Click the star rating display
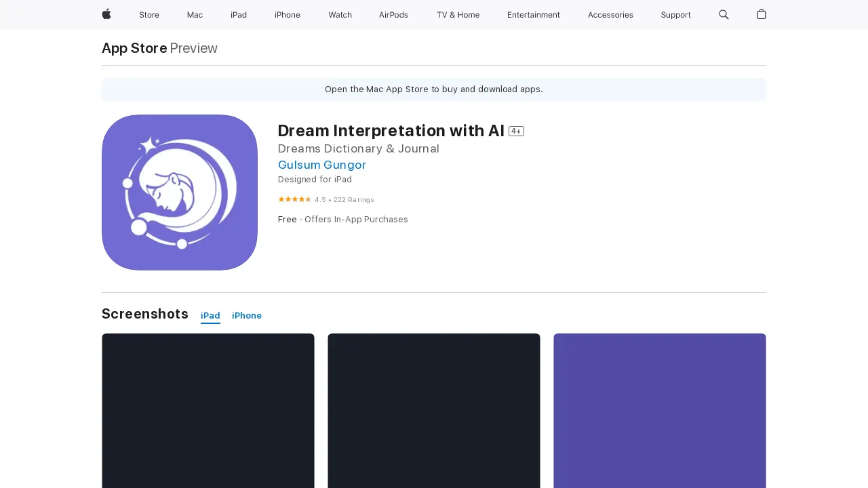Image resolution: width=868 pixels, height=488 pixels. (x=294, y=199)
